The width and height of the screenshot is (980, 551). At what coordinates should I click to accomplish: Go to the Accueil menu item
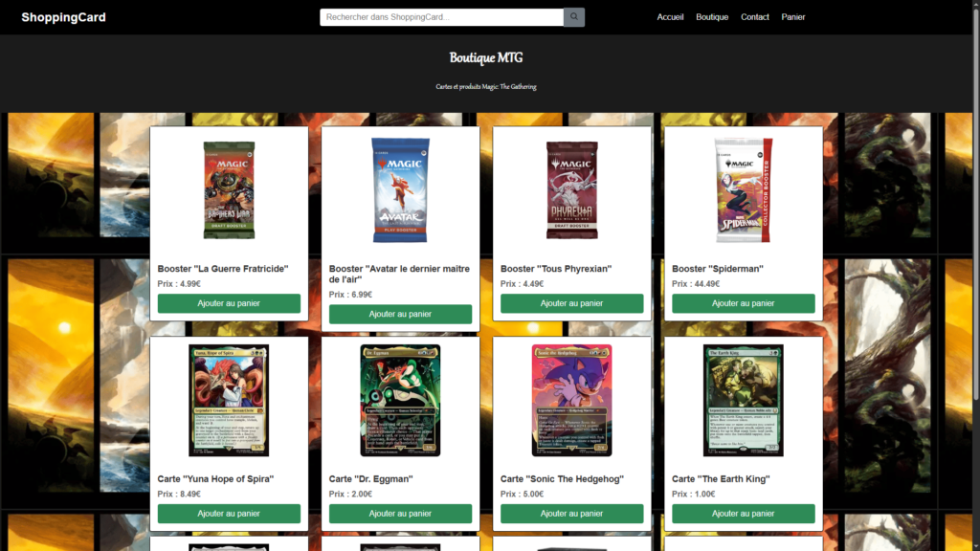[670, 17]
